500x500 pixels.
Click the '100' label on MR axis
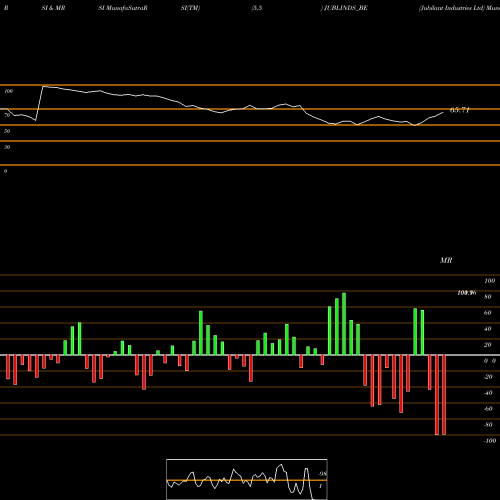click(489, 281)
